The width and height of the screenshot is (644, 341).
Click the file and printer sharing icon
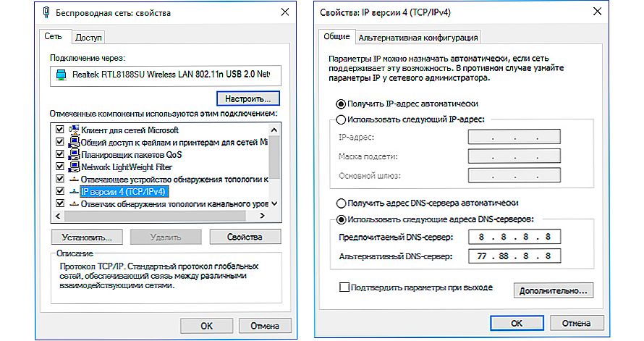[74, 143]
